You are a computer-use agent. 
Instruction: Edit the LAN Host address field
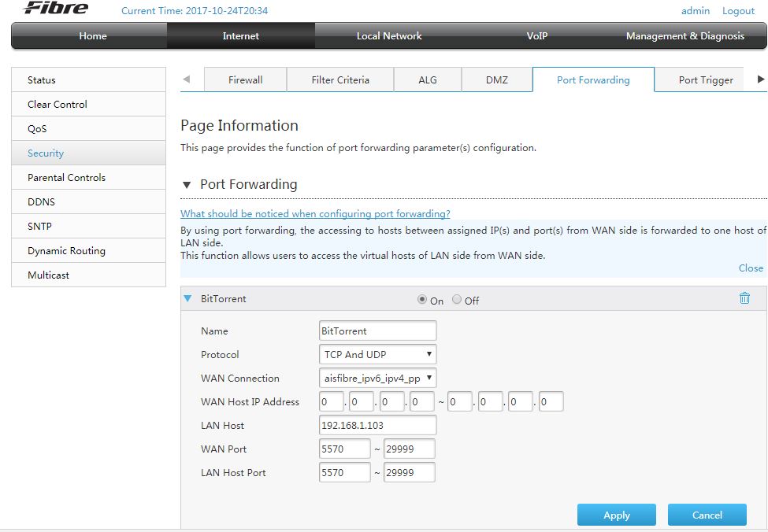pos(377,425)
